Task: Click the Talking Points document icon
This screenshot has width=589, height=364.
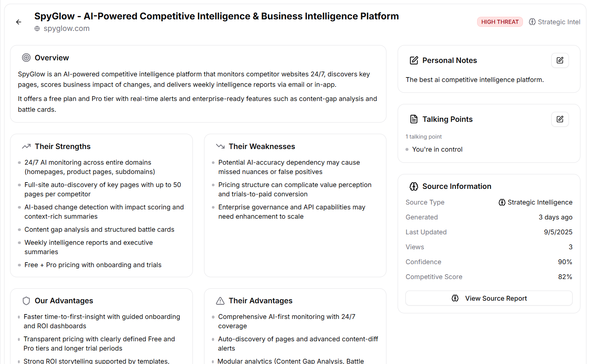Action: pos(414,119)
